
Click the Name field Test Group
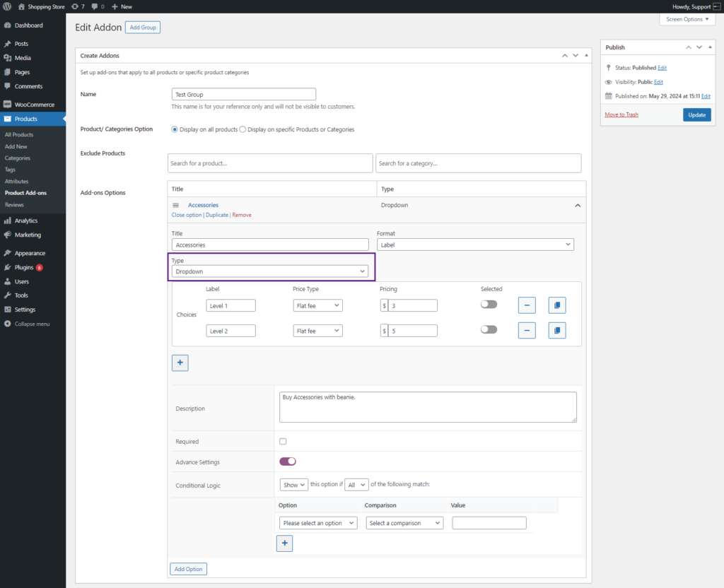point(244,94)
